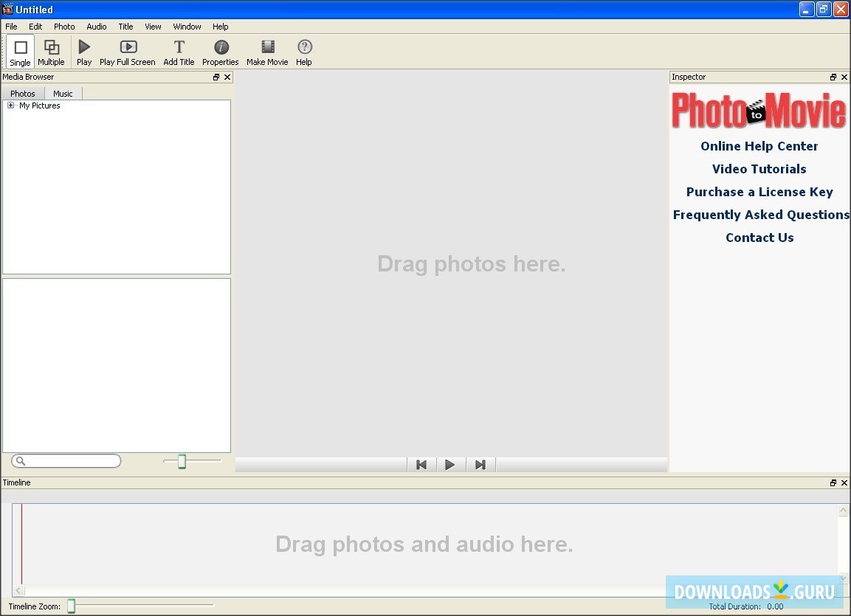Open the Photo menu
The height and width of the screenshot is (616, 851).
coord(64,27)
